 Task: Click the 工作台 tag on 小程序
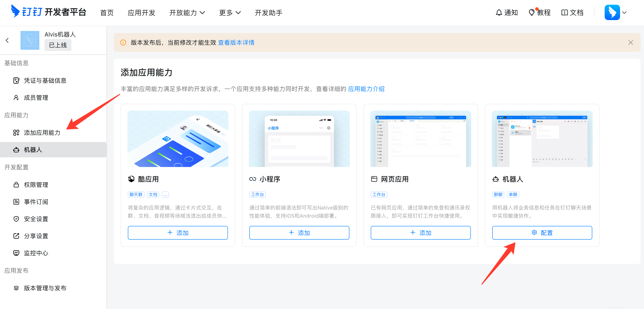(x=257, y=195)
